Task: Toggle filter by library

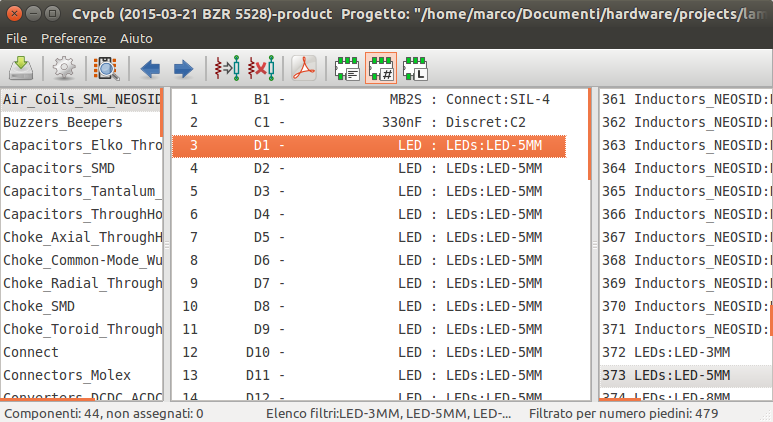Action: click(415, 68)
